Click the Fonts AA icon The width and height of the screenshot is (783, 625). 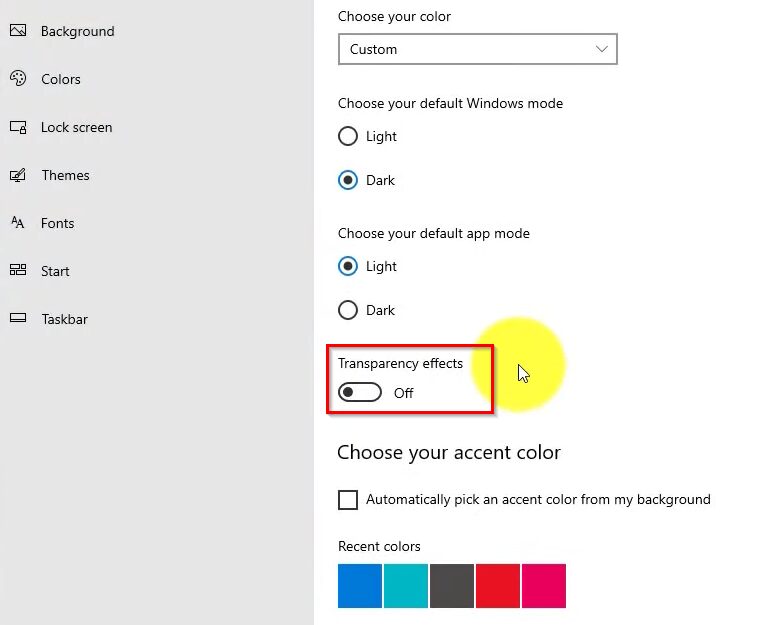(18, 223)
